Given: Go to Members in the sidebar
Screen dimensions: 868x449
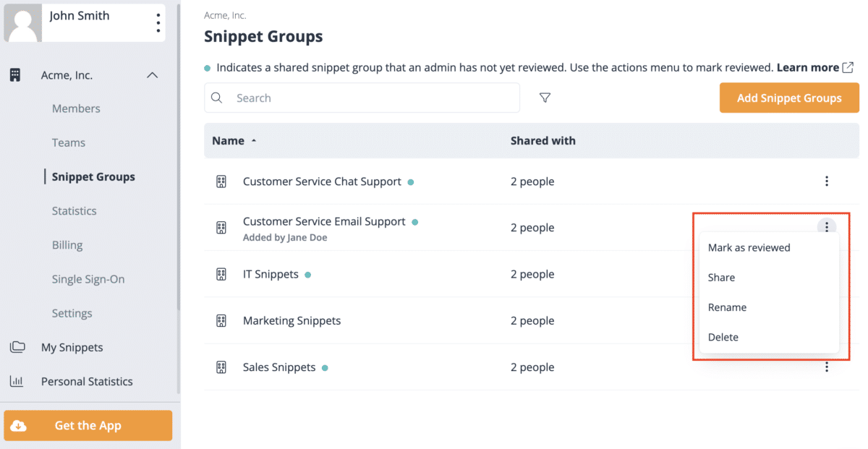Looking at the screenshot, I should tap(76, 108).
